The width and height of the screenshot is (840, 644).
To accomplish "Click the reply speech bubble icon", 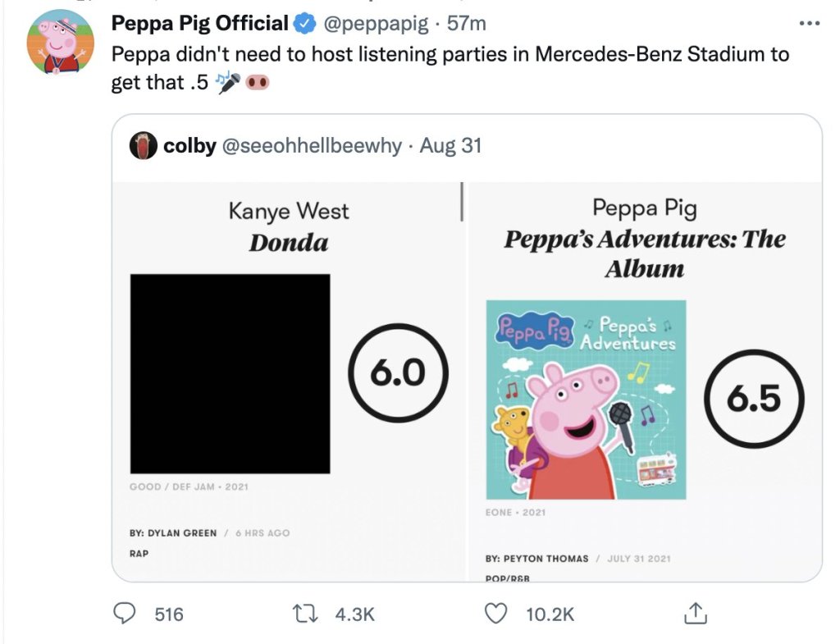I will (x=126, y=613).
